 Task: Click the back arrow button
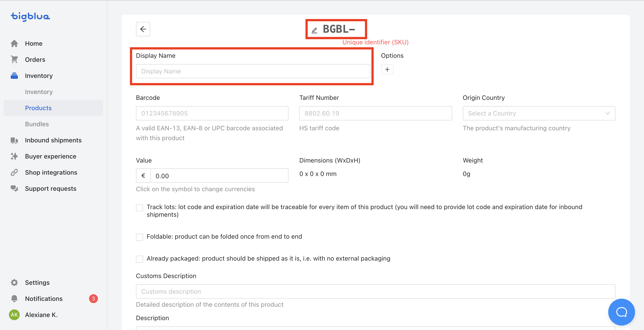[143, 29]
